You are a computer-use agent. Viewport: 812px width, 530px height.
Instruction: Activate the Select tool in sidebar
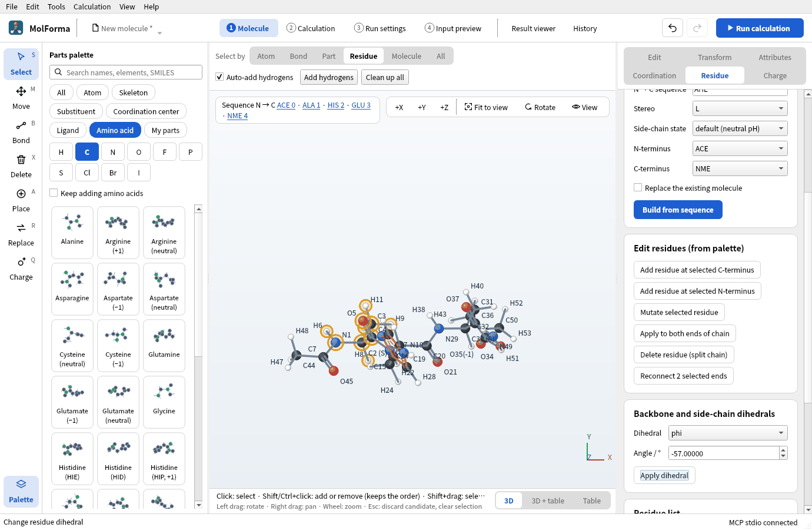21,64
